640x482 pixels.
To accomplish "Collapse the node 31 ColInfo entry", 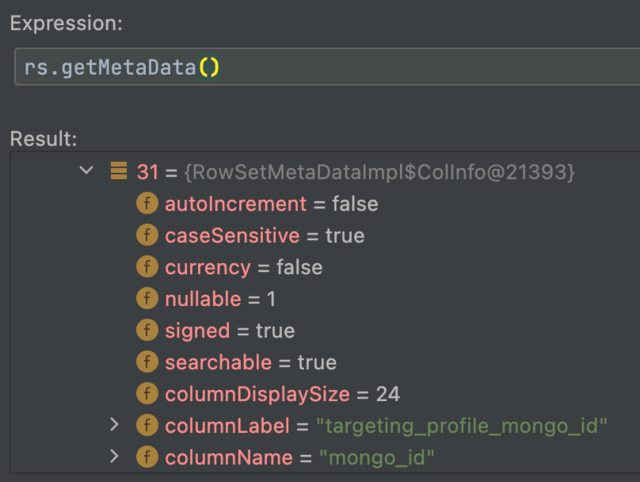I will [87, 170].
